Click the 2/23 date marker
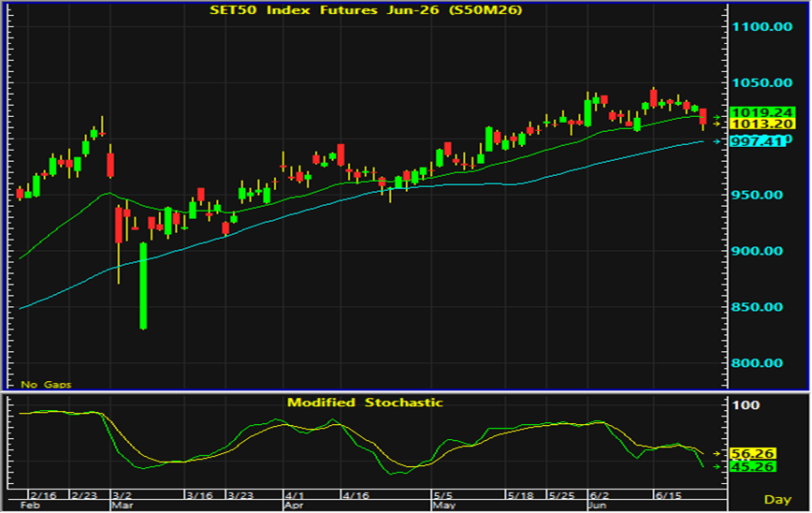812x513 pixels. (x=84, y=495)
